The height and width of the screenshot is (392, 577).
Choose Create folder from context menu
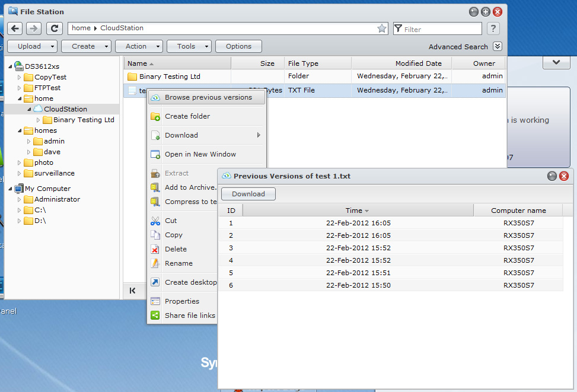[x=206, y=116]
